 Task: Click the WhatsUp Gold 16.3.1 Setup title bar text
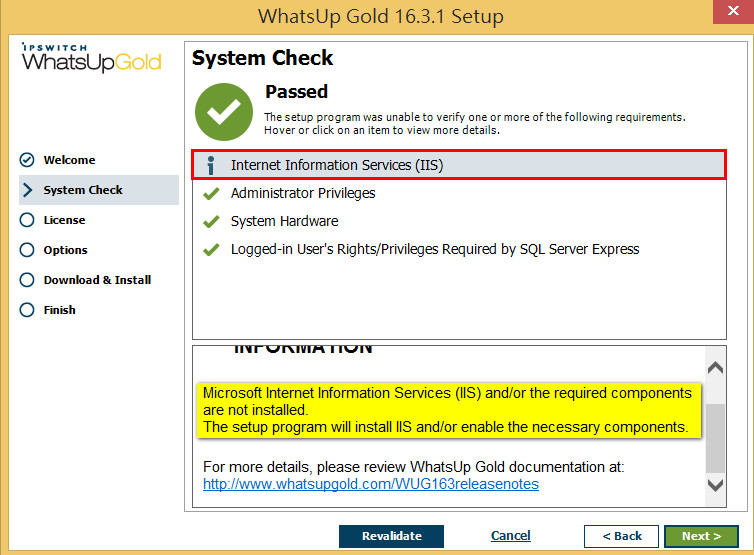[381, 16]
